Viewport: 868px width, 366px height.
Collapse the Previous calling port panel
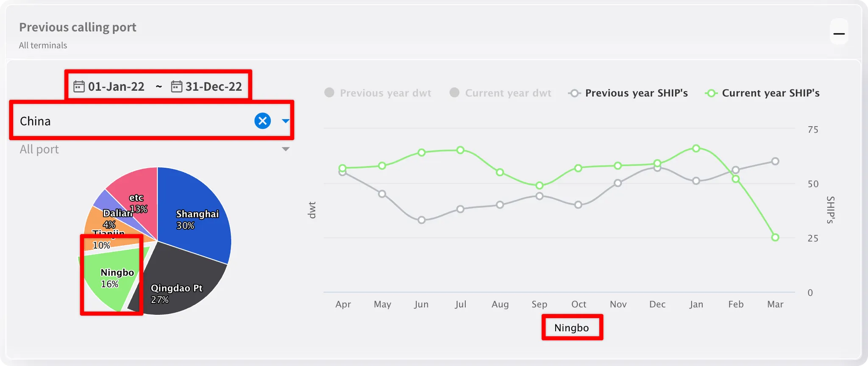click(839, 33)
